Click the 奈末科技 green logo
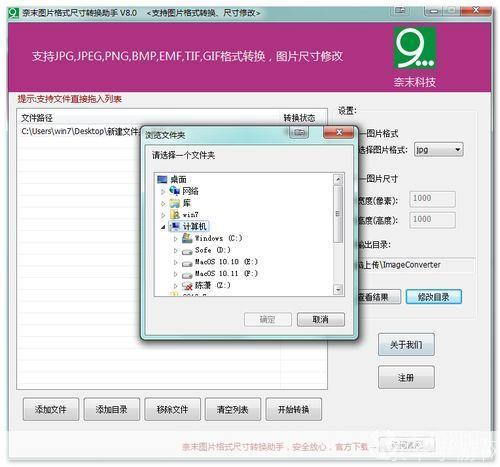 pyautogui.click(x=415, y=48)
